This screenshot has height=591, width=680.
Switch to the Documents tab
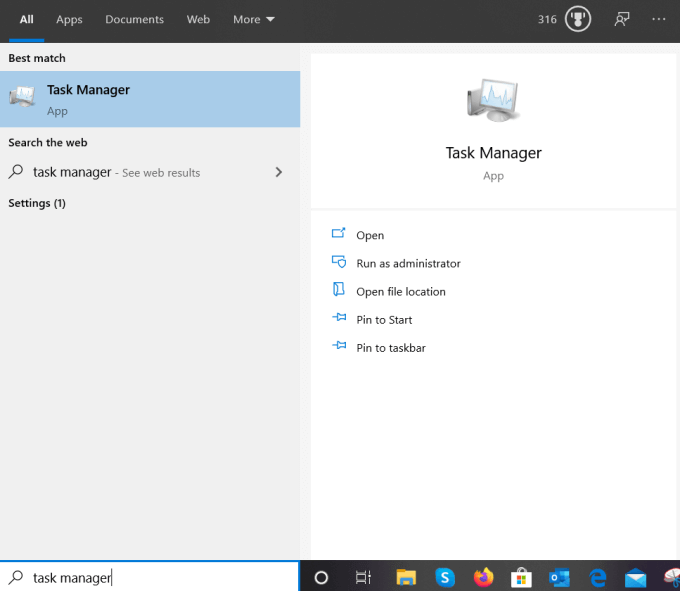point(134,19)
